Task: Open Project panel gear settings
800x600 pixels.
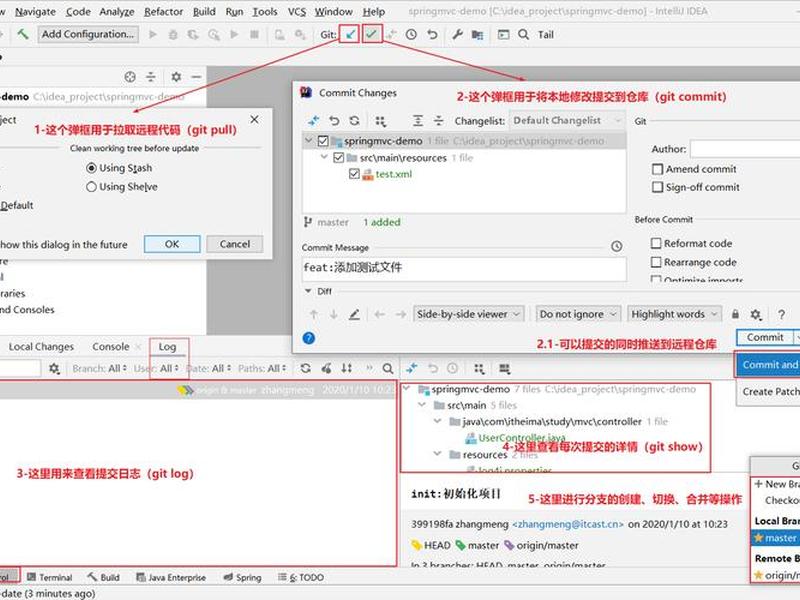Action: click(x=176, y=77)
